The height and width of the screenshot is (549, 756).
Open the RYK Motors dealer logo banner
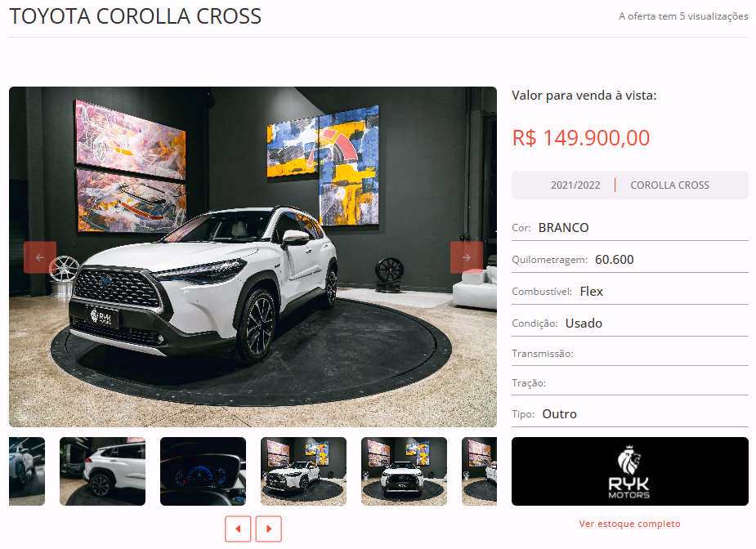click(x=629, y=471)
